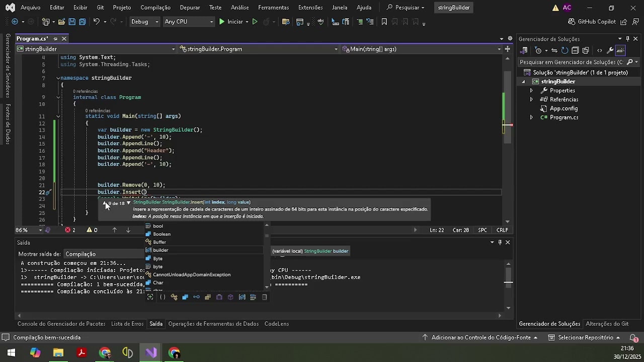644x362 pixels.
Task: Toggle bookmark on current line icon
Action: tap(384, 22)
